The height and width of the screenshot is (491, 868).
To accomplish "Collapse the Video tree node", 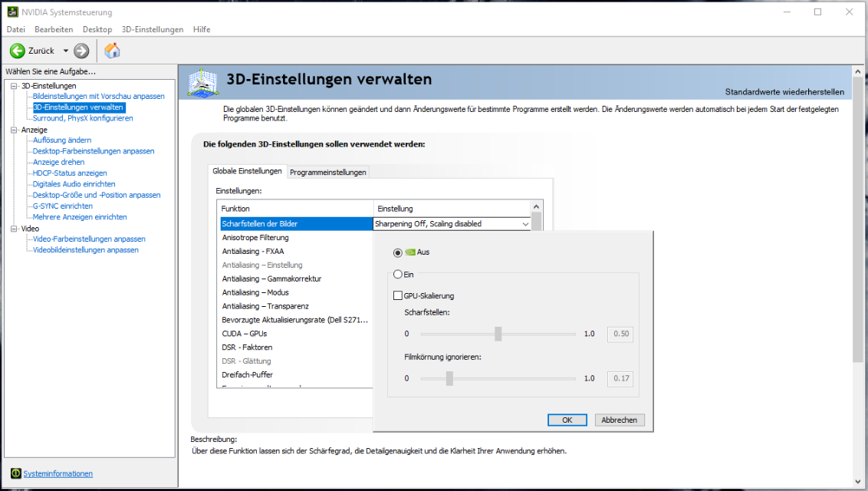I will (15, 229).
